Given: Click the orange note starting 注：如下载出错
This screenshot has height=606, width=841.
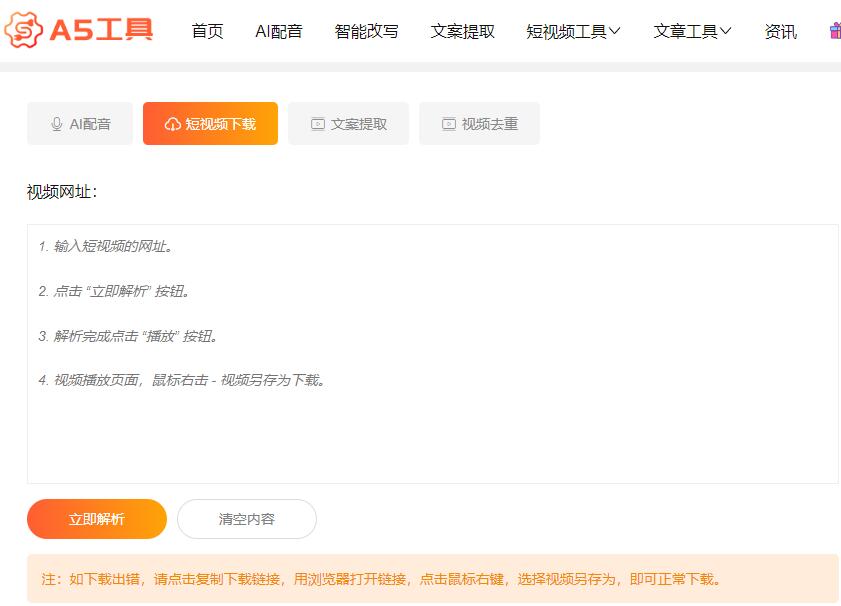Looking at the screenshot, I should 432,579.
